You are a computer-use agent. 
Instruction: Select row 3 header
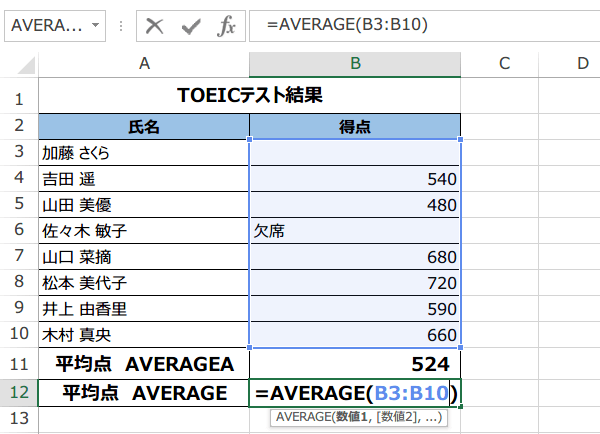tap(19, 152)
